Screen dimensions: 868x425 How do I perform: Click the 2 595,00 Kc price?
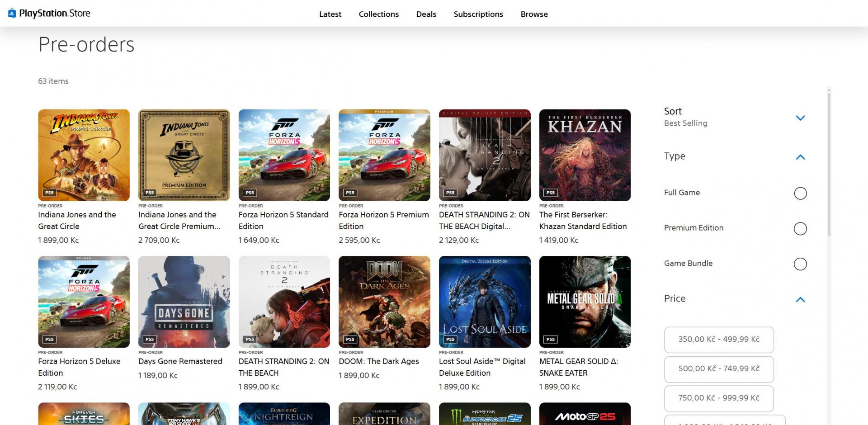359,240
